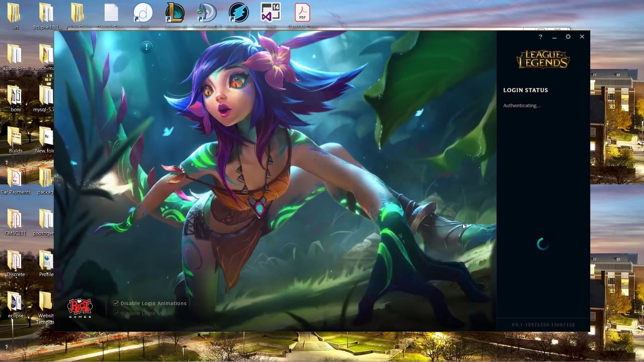This screenshot has width=644, height=362.
Task: Select the .vs folder on desktop
Action: pos(15,15)
